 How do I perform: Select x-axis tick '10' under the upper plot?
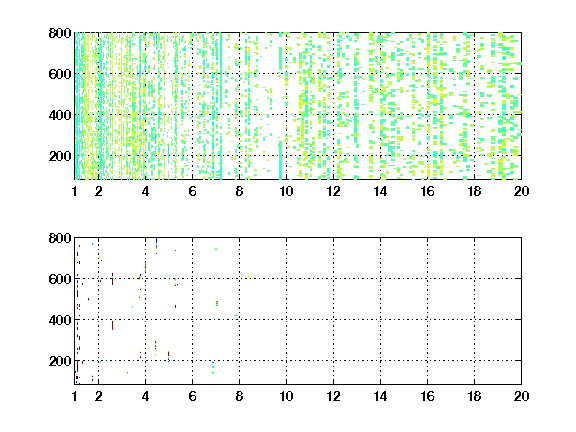click(286, 191)
